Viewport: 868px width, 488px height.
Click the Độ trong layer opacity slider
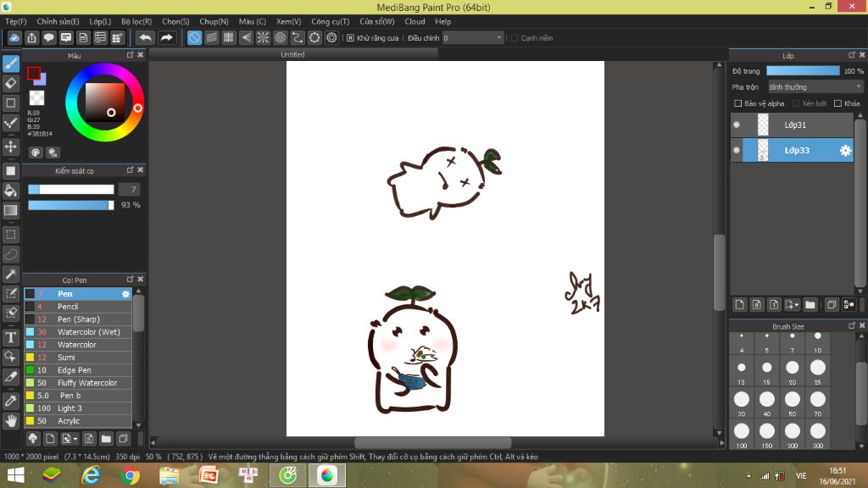(x=803, y=71)
